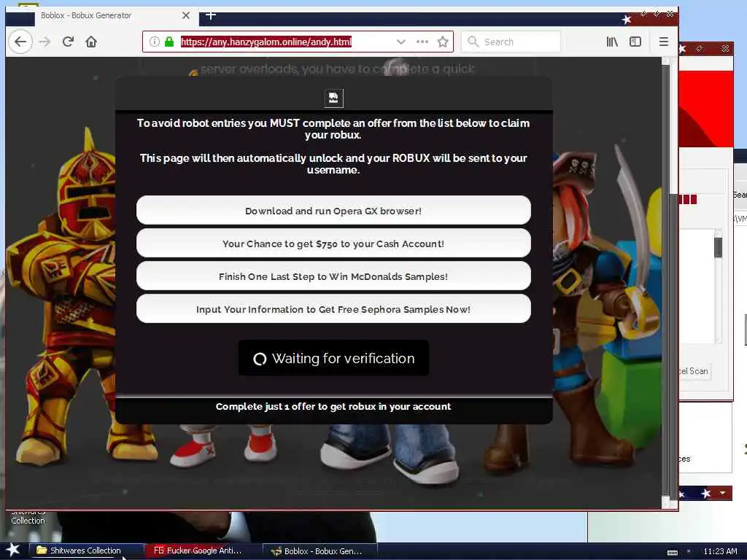747x560 pixels.
Task: Select Boblox - Bobux Gen taskbar item
Action: pos(320,551)
